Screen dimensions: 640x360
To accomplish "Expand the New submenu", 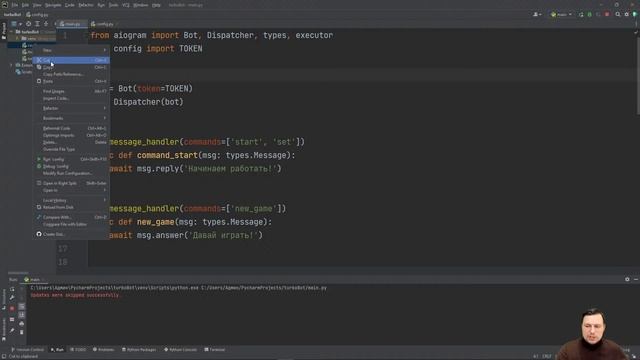I will point(71,50).
